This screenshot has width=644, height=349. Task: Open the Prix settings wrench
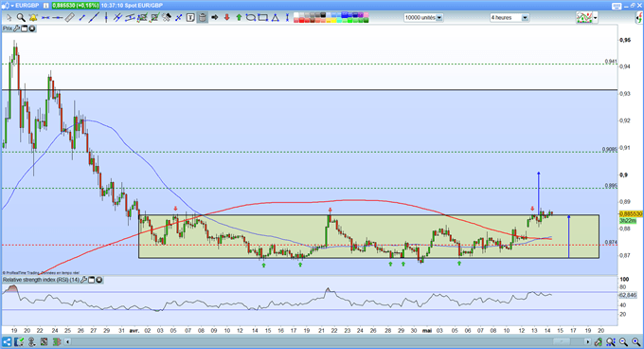tap(16, 28)
